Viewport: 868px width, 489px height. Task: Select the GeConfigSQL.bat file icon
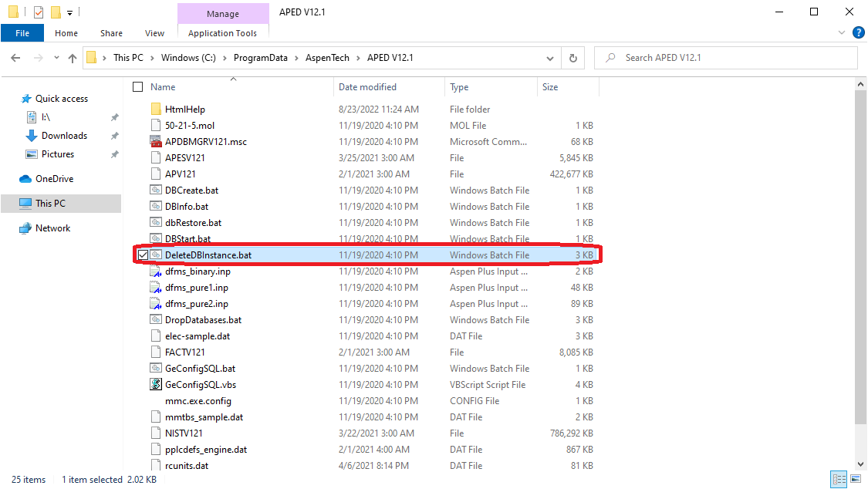(156, 369)
